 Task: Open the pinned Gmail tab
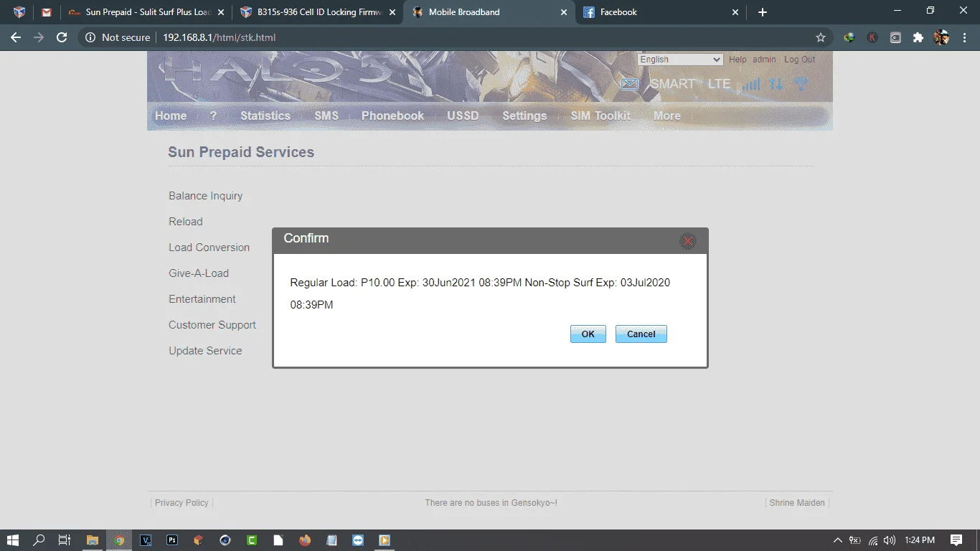(47, 12)
